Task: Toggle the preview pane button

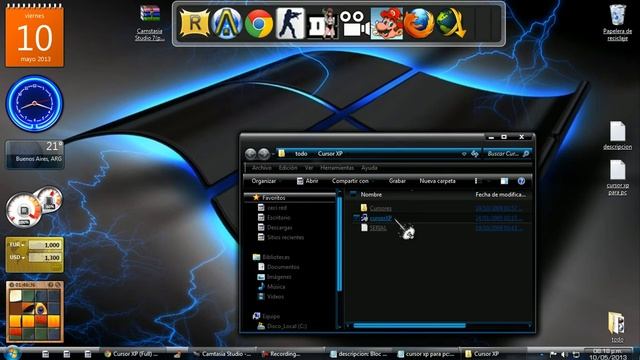Action: pos(504,181)
